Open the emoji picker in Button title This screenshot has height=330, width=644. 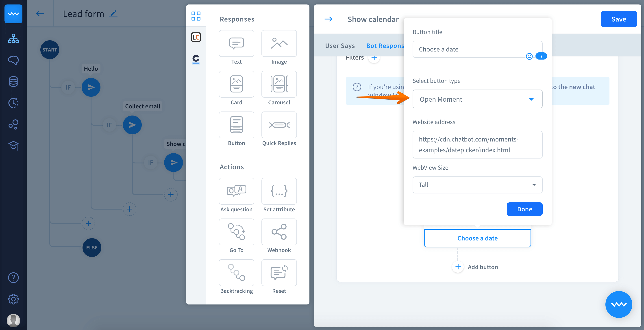point(529,56)
